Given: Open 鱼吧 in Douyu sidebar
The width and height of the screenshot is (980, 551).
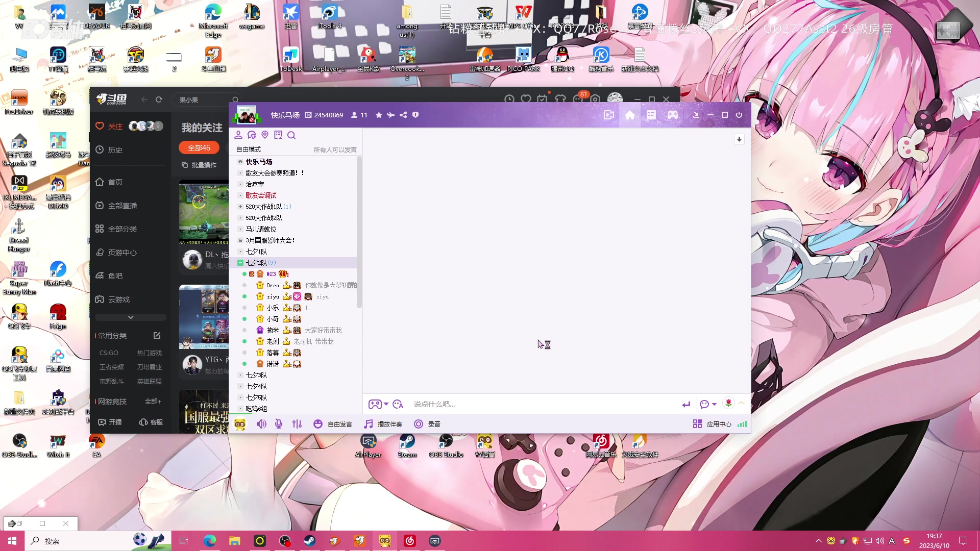Looking at the screenshot, I should coord(115,276).
